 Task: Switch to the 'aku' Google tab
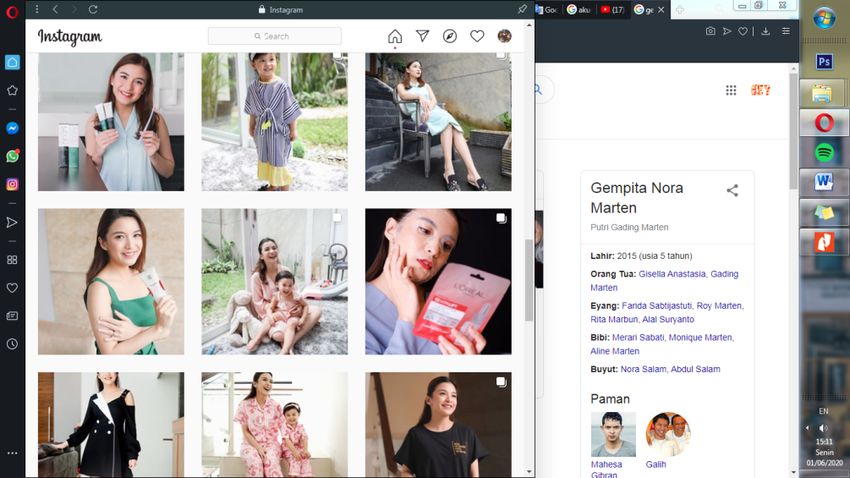click(x=579, y=10)
